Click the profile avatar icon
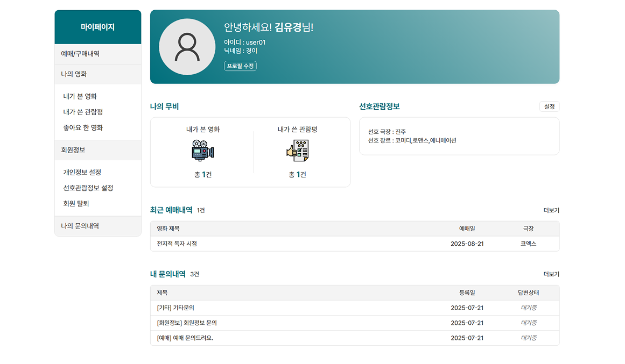The width and height of the screenshot is (625, 364). click(x=187, y=47)
